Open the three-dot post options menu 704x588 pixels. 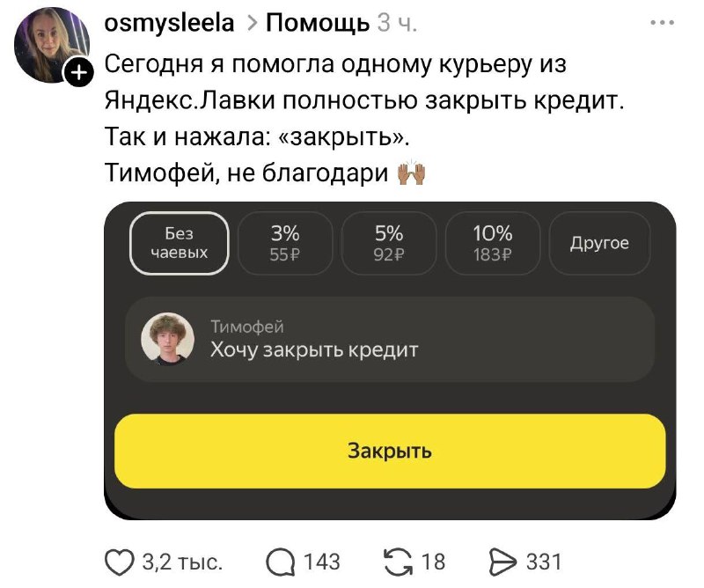point(660,24)
